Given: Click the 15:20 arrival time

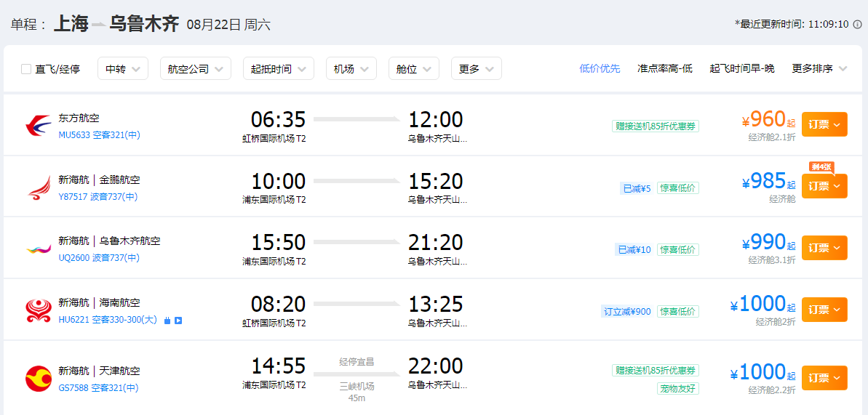Looking at the screenshot, I should point(436,182).
